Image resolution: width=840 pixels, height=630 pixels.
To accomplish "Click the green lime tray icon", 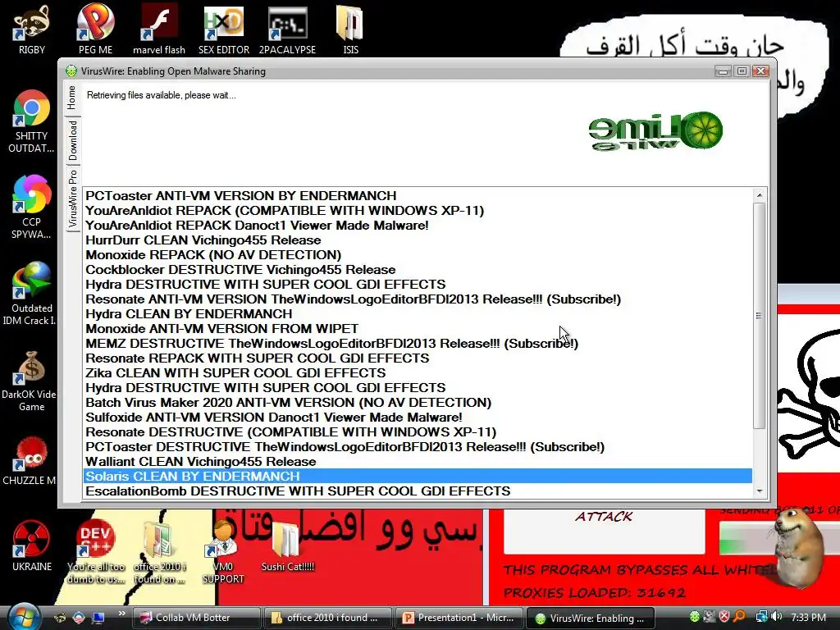I will pyautogui.click(x=694, y=617).
